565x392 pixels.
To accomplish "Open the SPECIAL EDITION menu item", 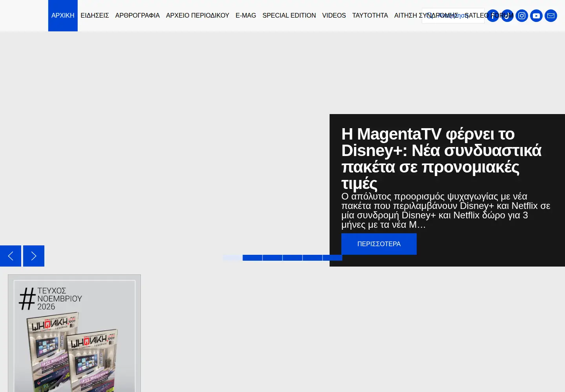I will point(289,16).
